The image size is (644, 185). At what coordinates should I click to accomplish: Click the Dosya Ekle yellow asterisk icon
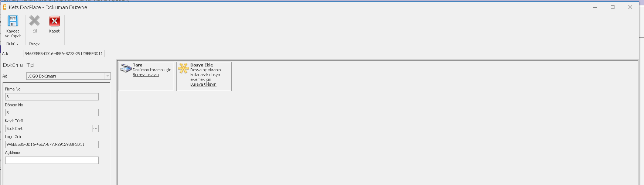coord(183,68)
